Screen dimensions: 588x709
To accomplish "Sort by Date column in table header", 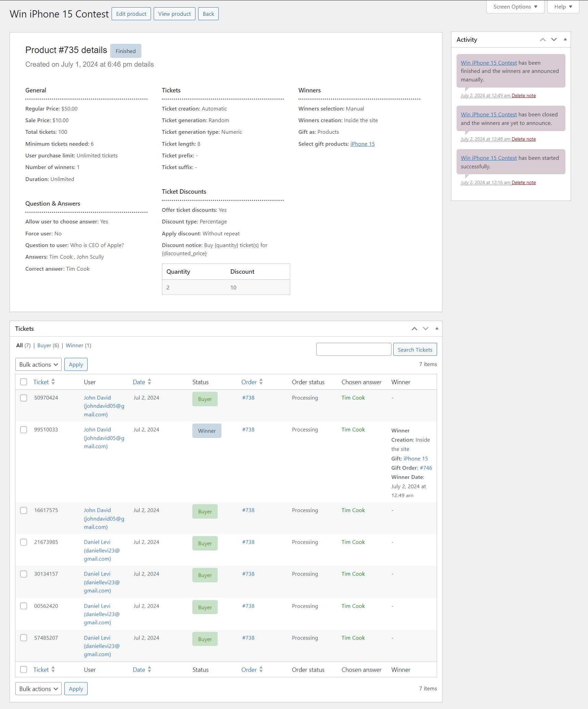I will pos(142,382).
